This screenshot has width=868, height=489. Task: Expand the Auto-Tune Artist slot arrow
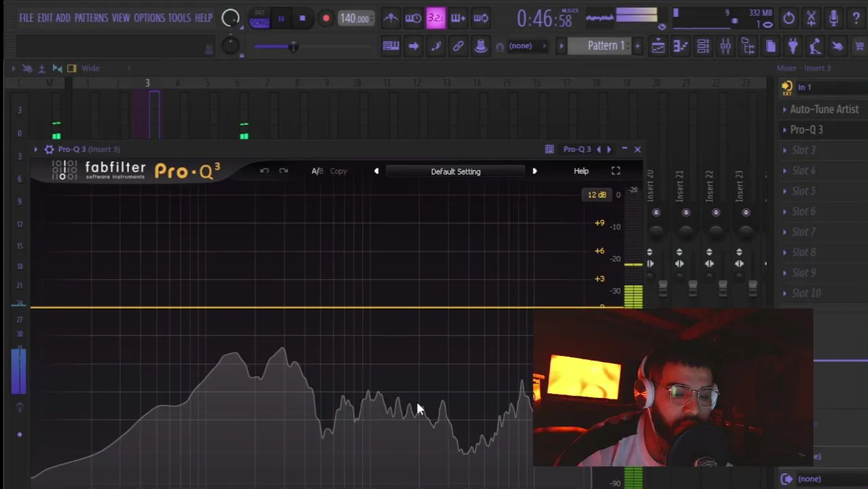(784, 109)
